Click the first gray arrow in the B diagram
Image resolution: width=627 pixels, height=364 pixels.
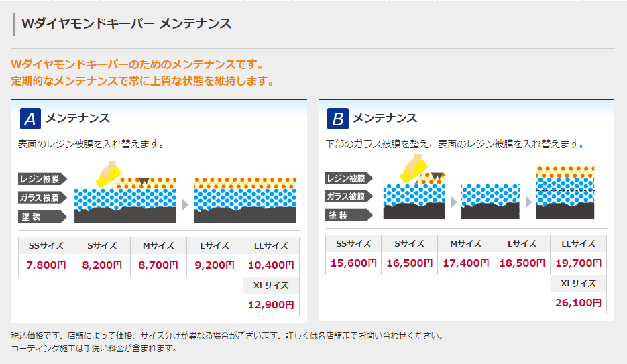pyautogui.click(x=454, y=202)
